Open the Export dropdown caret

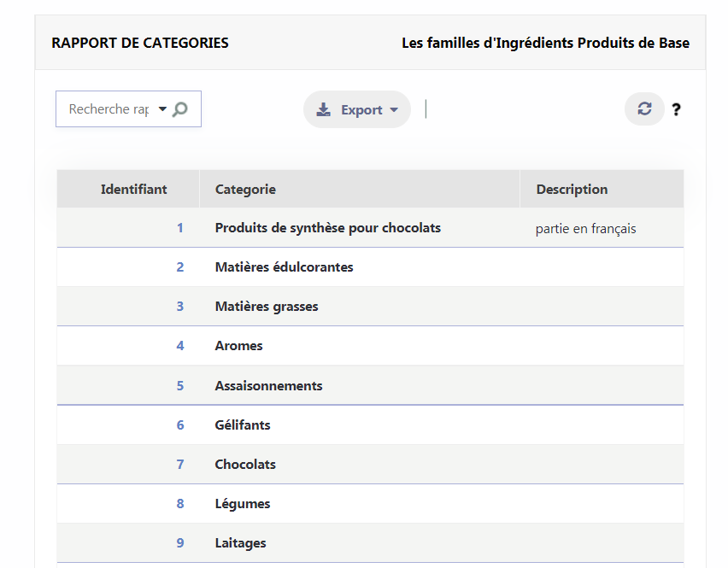coord(394,110)
